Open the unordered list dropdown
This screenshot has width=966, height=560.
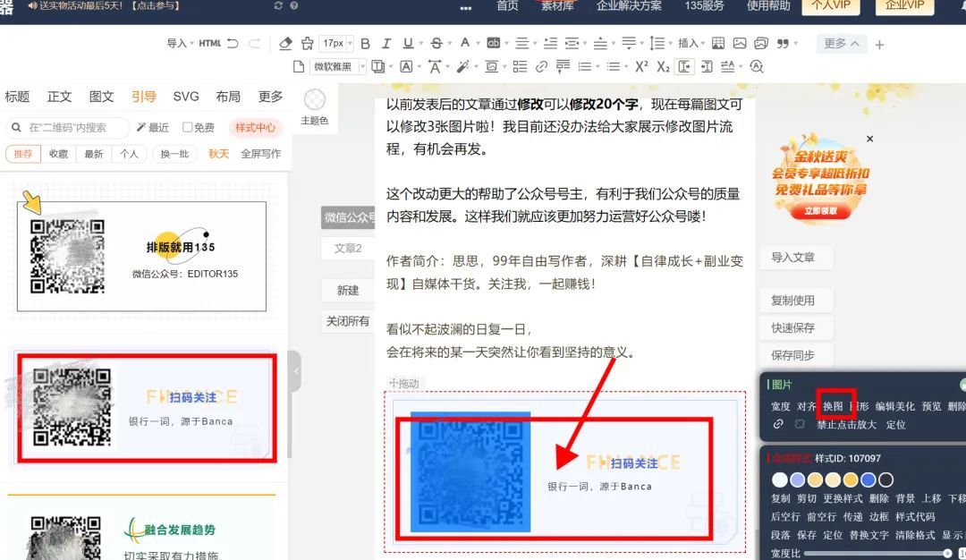point(616,66)
